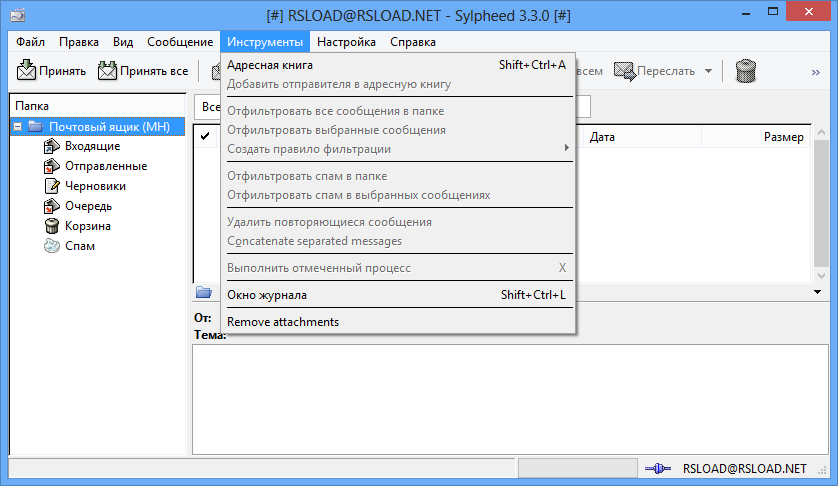Click Добавить отправителя в адресную книгу entry
The image size is (838, 486).
point(398,84)
